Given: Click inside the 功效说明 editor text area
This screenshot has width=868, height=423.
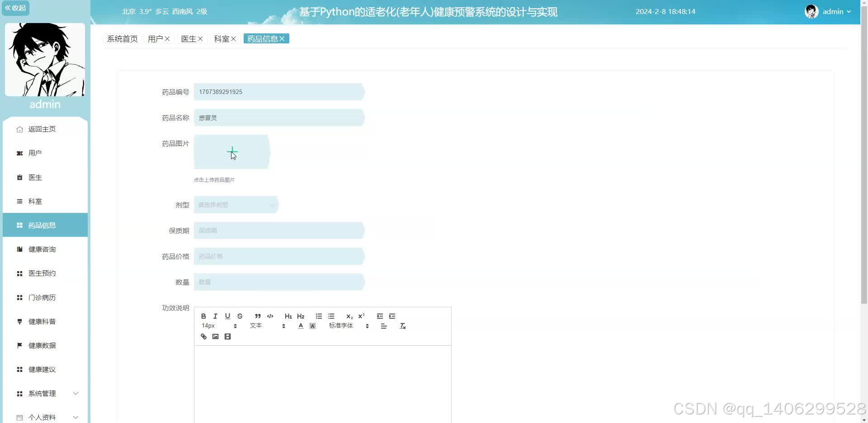Looking at the screenshot, I should pyautogui.click(x=323, y=384).
